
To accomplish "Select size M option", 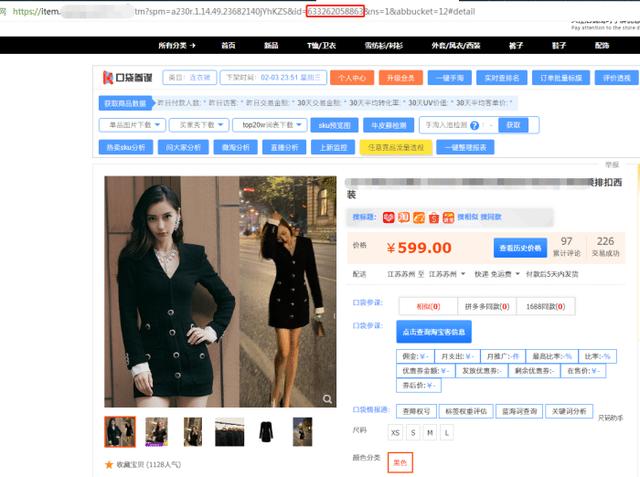I will pyautogui.click(x=429, y=432).
